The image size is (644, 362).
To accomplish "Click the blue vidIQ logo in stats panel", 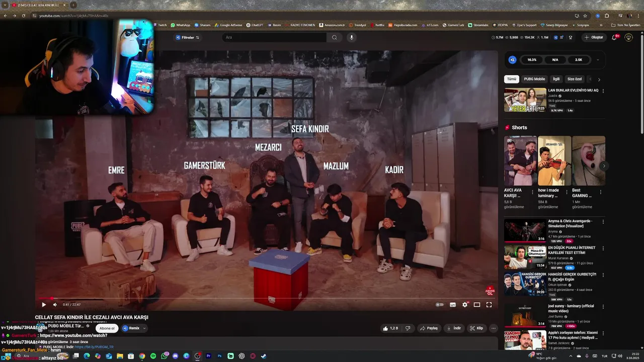I will (x=512, y=60).
